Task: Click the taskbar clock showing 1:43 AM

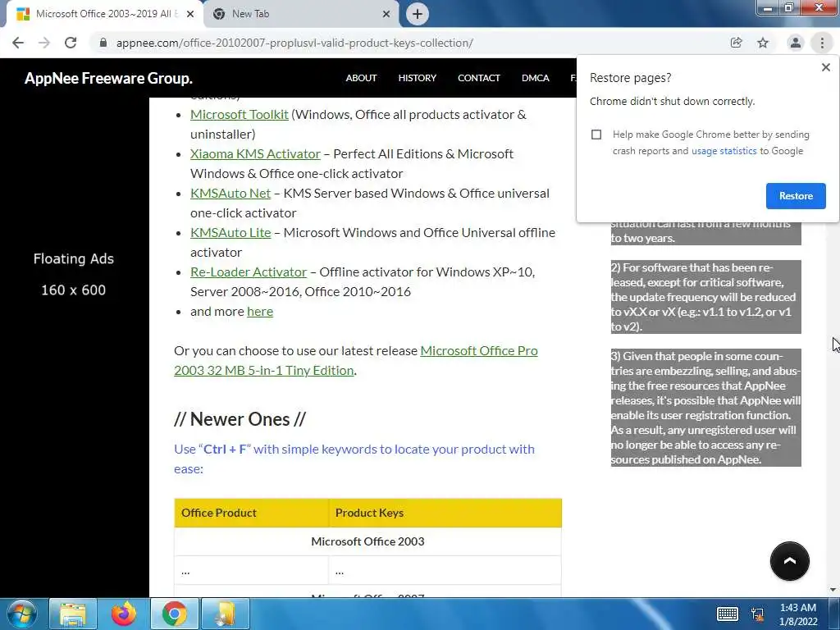Action: click(798, 614)
